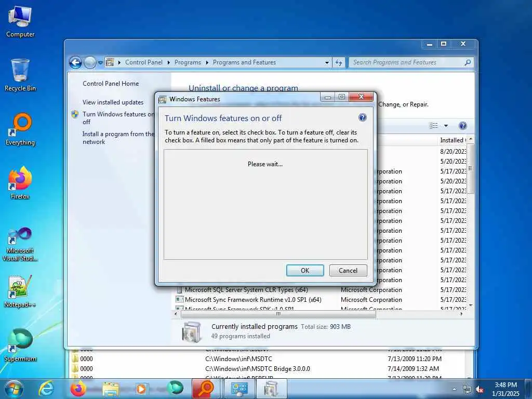Click Cancel in Windows Features dialog
The width and height of the screenshot is (532, 399).
point(348,270)
